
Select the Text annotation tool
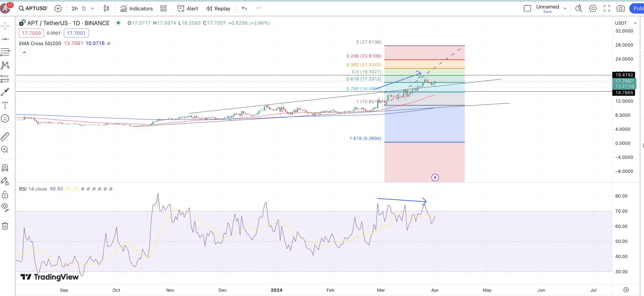click(5, 105)
